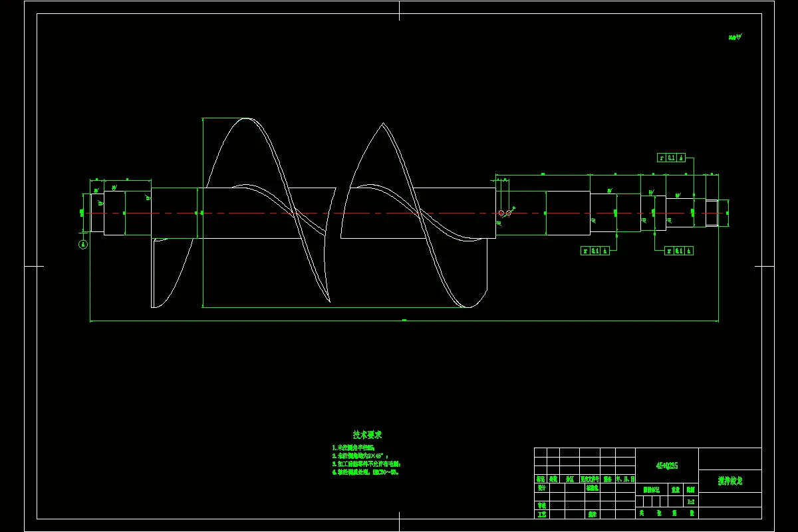Select the surface roughness note at top right
Screen dimensions: 798x532
735,38
